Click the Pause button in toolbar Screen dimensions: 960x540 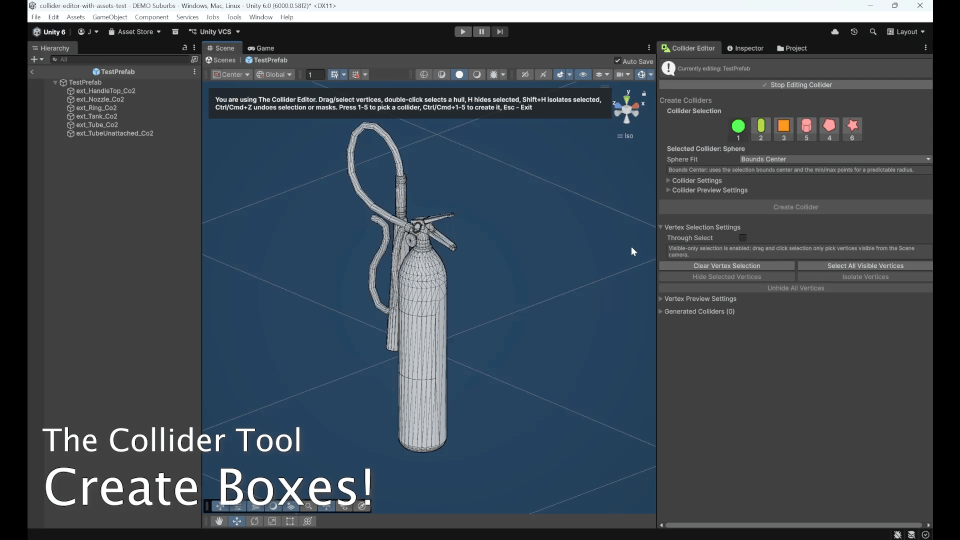click(x=481, y=32)
